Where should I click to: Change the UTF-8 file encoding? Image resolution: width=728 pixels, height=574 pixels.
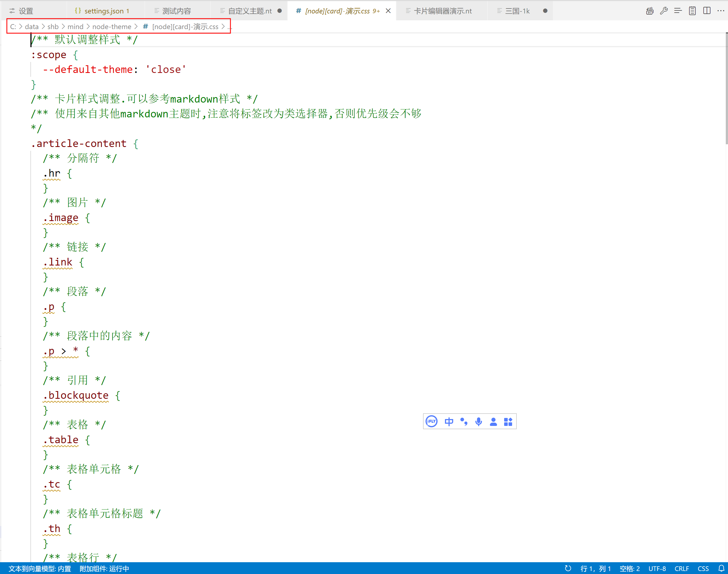click(657, 568)
